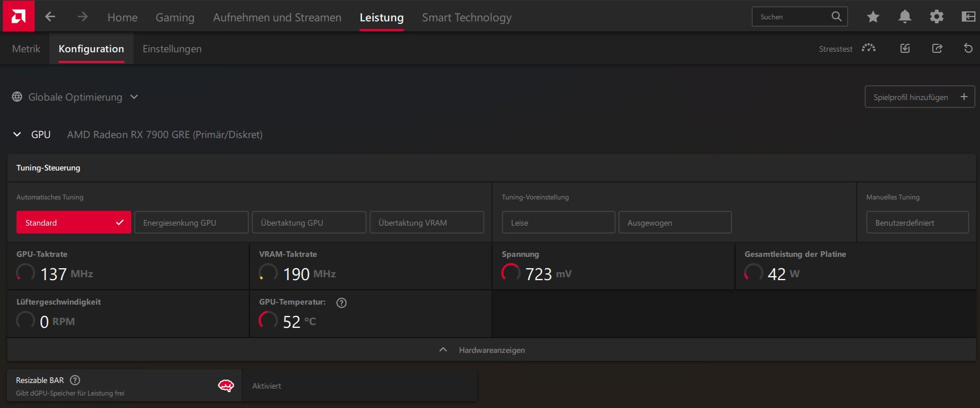Click the Stresstest label

click(836, 49)
